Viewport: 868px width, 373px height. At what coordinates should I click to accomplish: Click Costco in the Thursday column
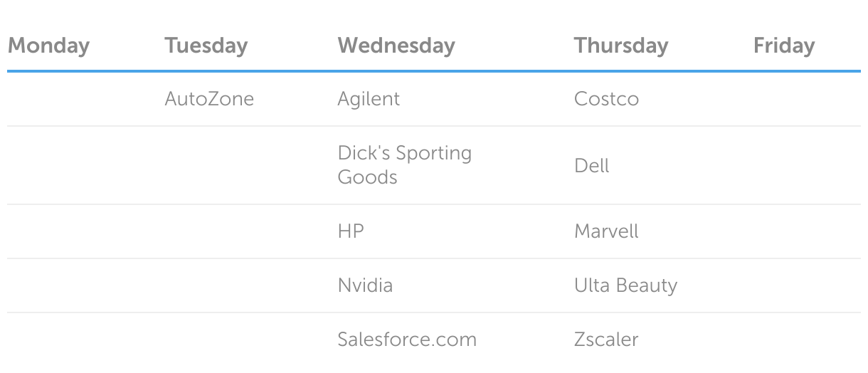tap(606, 99)
